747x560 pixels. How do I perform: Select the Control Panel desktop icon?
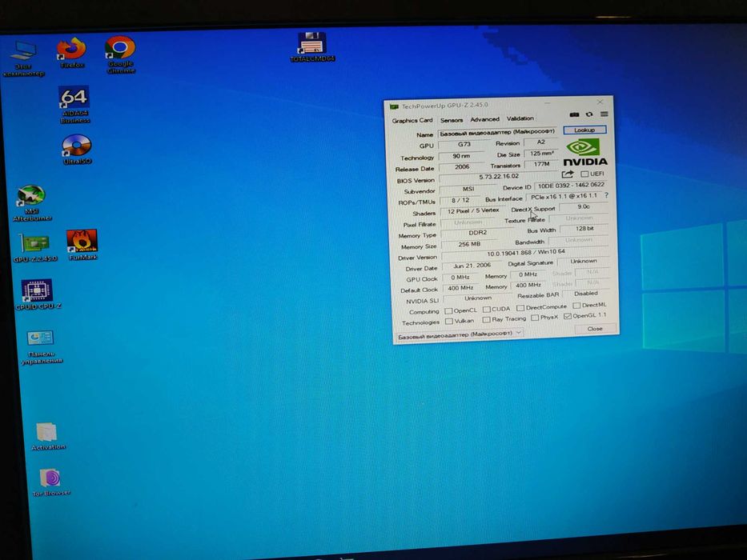pyautogui.click(x=42, y=347)
